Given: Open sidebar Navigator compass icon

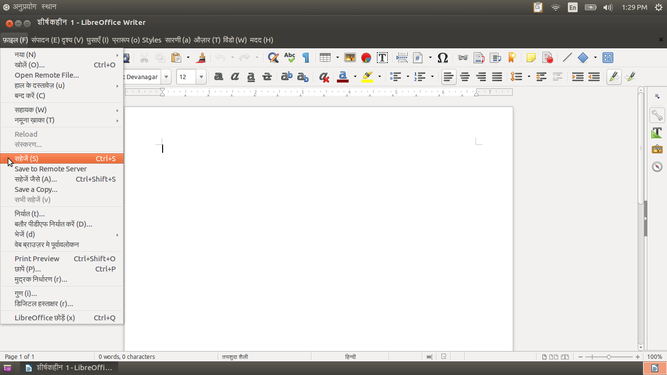Looking at the screenshot, I should click(657, 167).
